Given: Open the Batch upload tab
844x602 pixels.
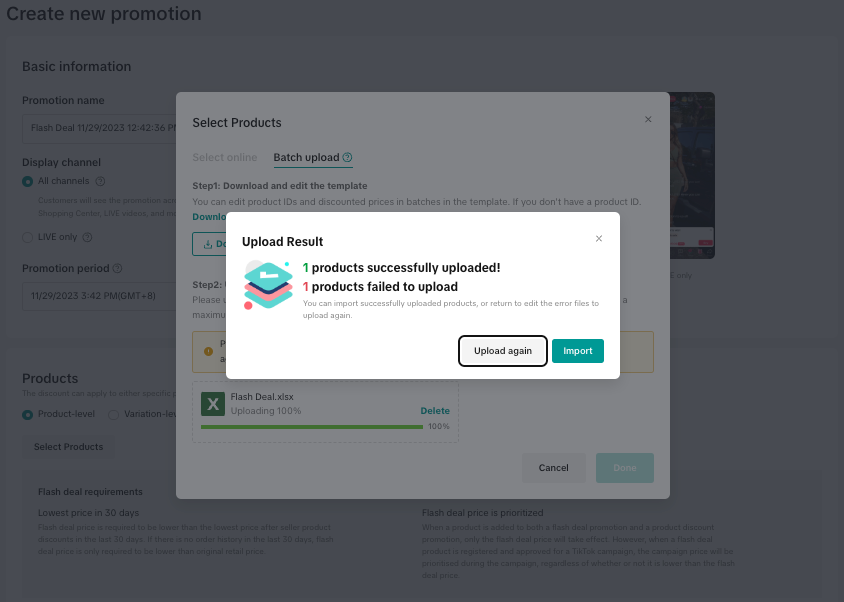Looking at the screenshot, I should [306, 158].
